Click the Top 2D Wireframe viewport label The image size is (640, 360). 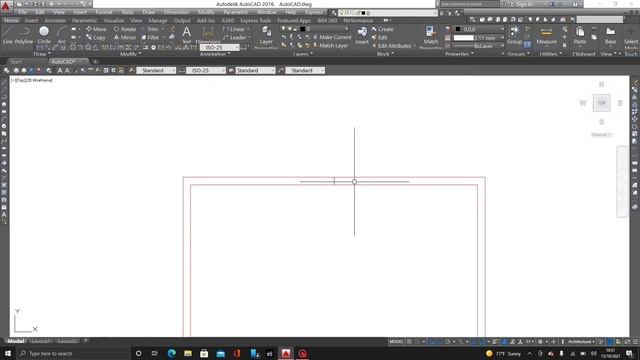(32, 80)
